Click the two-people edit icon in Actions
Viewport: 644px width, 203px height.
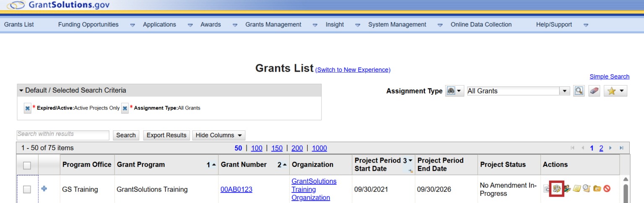pos(566,189)
